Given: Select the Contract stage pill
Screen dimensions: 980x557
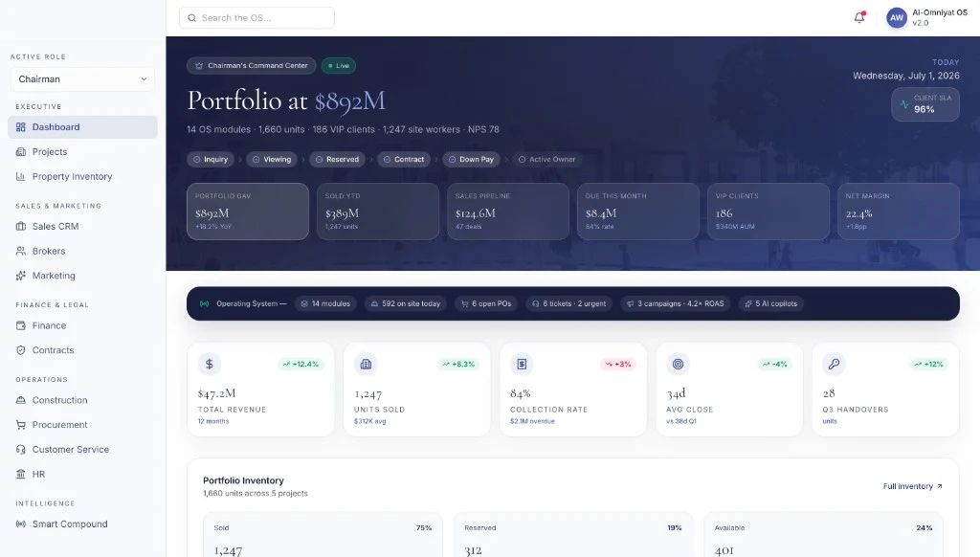Looking at the screenshot, I should (x=404, y=160).
